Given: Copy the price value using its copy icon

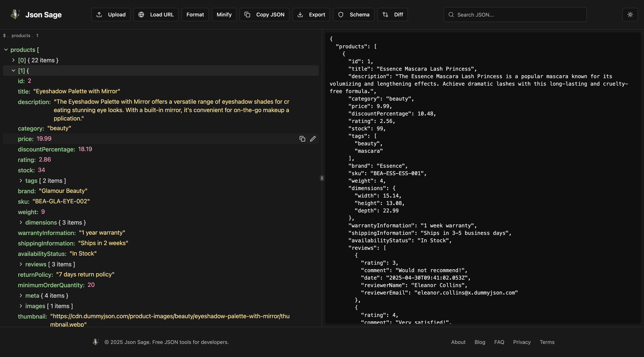Looking at the screenshot, I should [302, 139].
